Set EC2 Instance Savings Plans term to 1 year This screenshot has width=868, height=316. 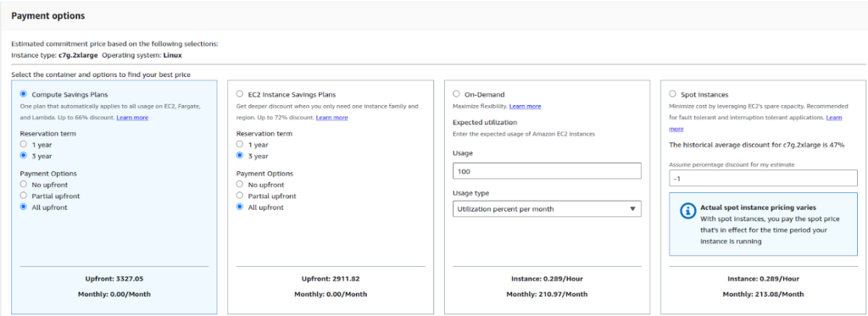(240, 144)
